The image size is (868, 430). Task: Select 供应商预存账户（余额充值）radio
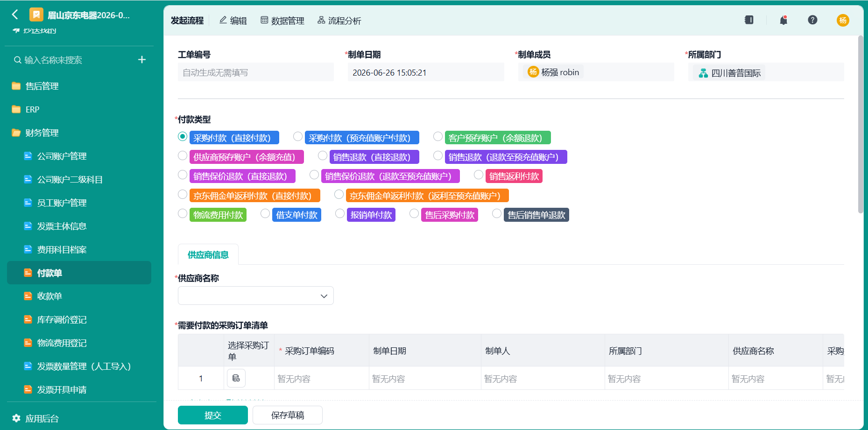(183, 156)
